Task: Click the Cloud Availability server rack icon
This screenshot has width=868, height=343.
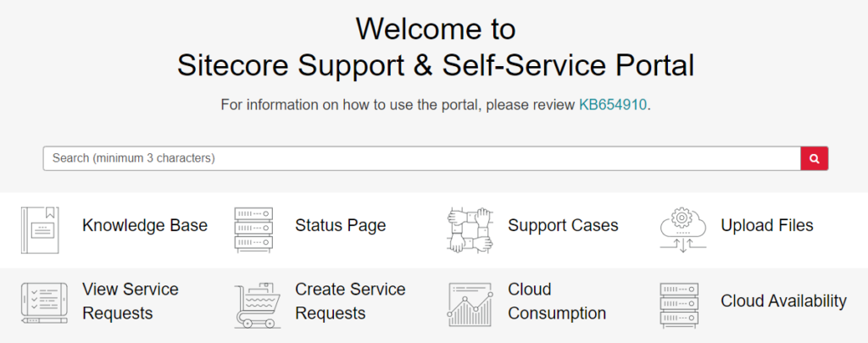Action: click(x=680, y=304)
